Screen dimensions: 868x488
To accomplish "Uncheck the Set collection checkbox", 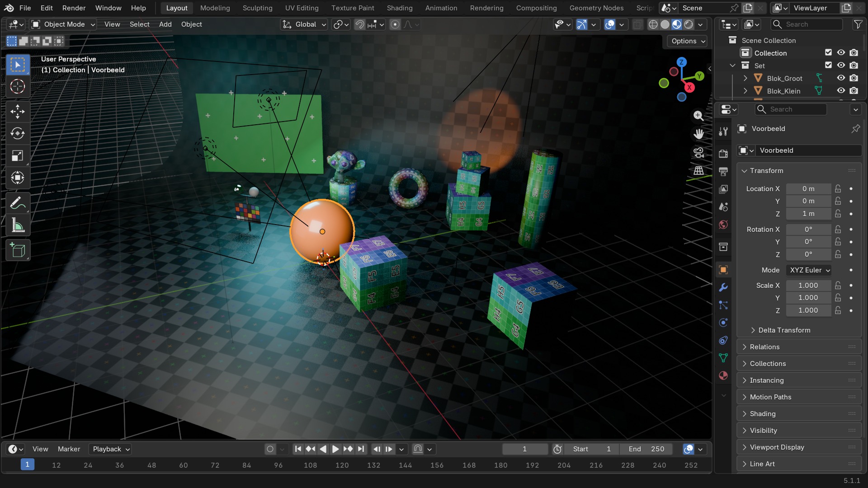I will click(x=828, y=66).
